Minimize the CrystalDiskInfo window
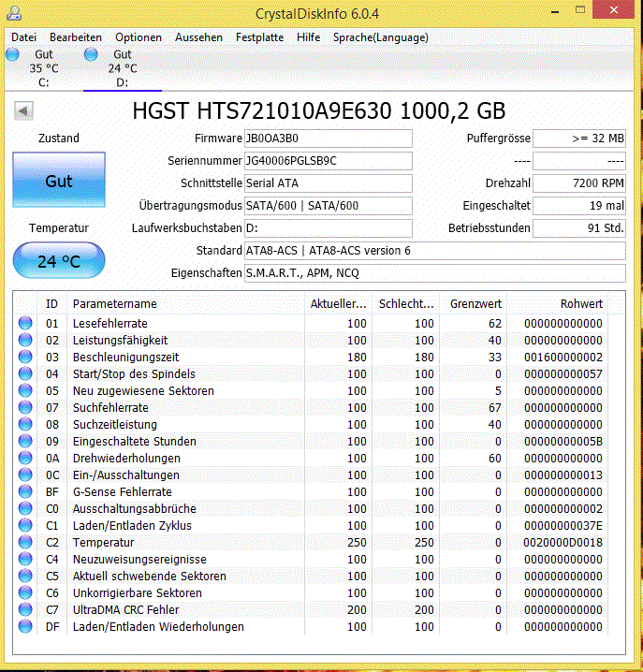The height and width of the screenshot is (672, 643). [x=555, y=10]
